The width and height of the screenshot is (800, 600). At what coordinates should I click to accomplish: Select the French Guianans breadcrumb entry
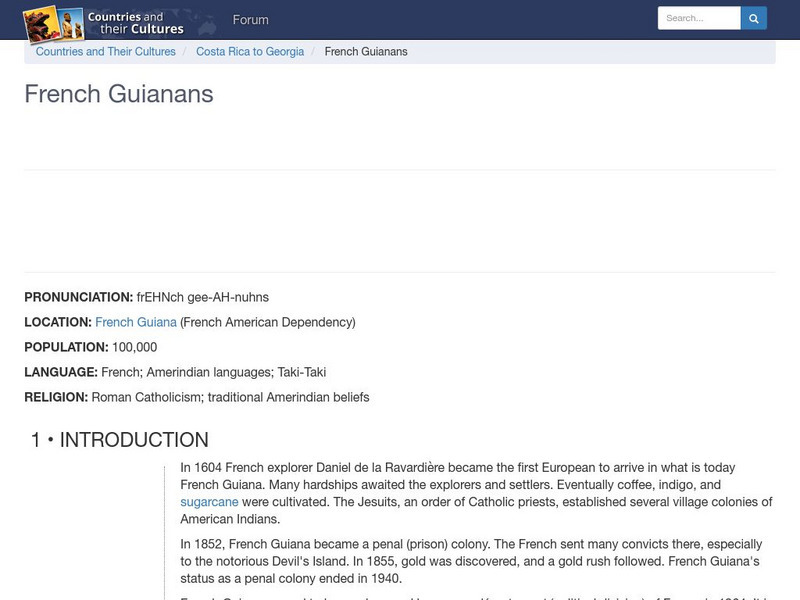366,51
